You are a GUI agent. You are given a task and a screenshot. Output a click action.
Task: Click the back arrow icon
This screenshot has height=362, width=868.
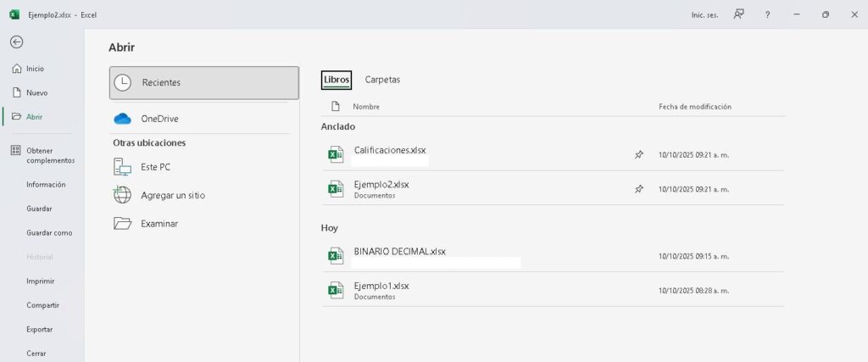pos(17,42)
